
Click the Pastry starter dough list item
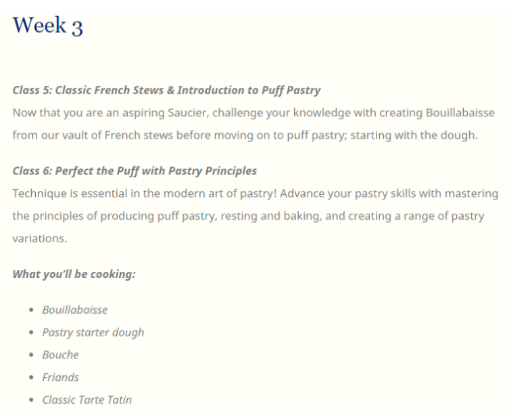tap(93, 333)
